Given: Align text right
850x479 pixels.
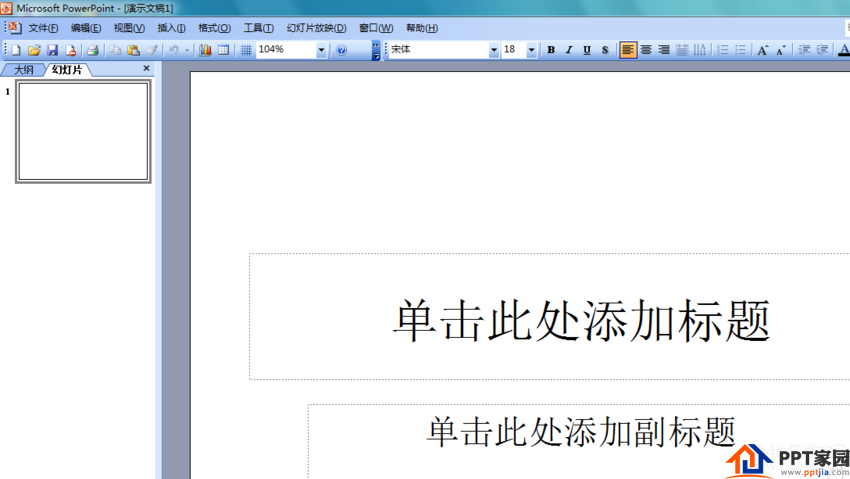Looking at the screenshot, I should pyautogui.click(x=664, y=50).
